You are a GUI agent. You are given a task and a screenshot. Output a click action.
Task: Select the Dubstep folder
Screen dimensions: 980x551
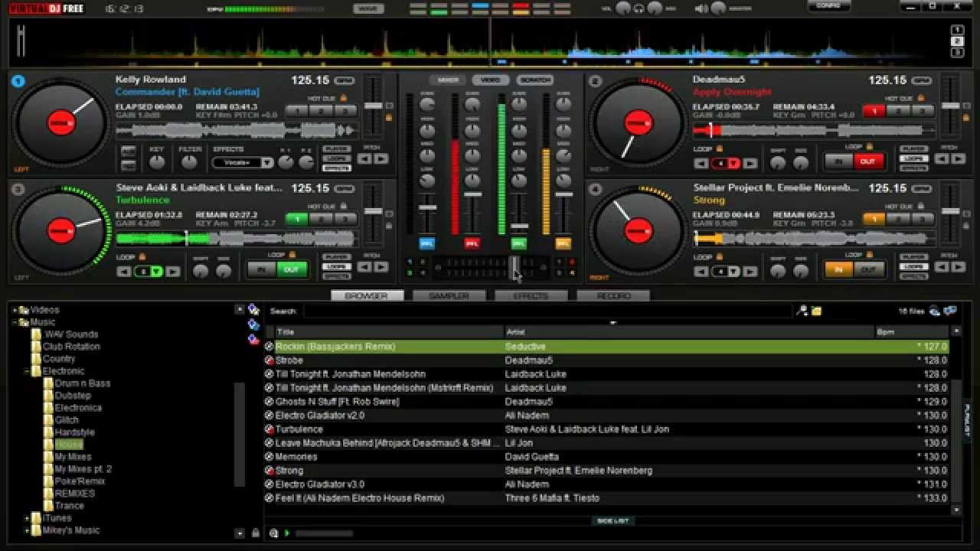(73, 396)
